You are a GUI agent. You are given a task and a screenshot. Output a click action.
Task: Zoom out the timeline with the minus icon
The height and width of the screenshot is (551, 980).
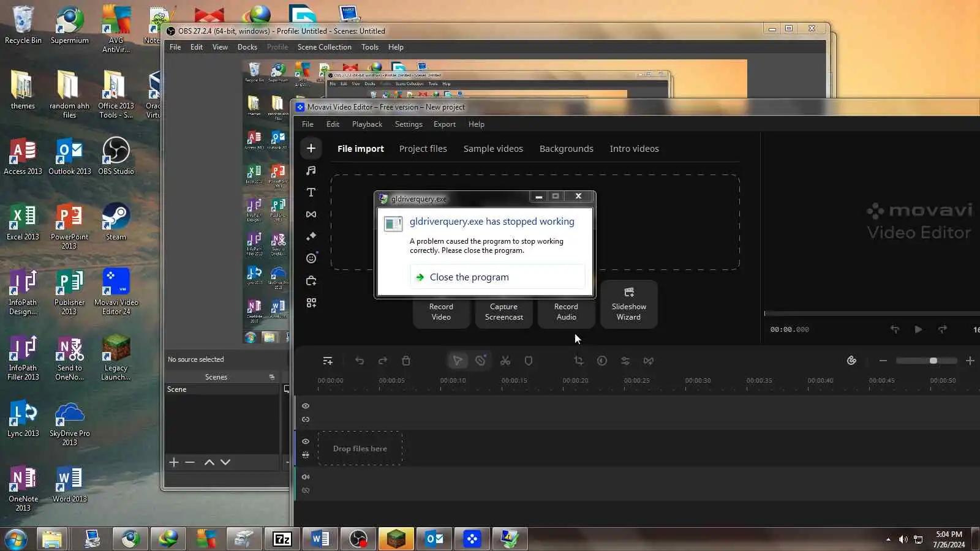tap(883, 361)
